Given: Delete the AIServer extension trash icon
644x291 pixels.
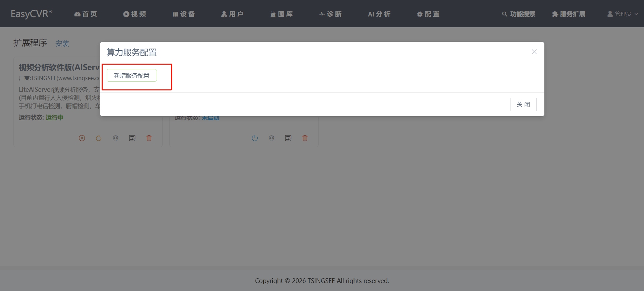Looking at the screenshot, I should (x=149, y=138).
